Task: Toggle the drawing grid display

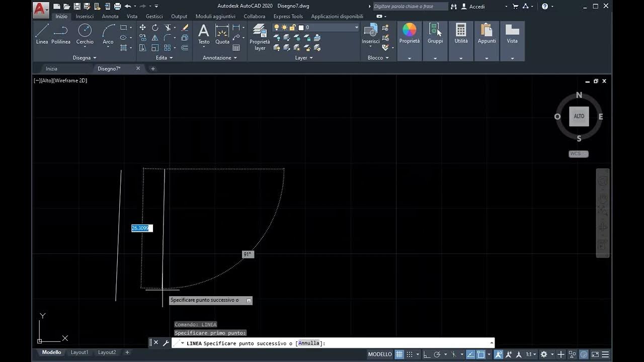Action: [x=399, y=354]
